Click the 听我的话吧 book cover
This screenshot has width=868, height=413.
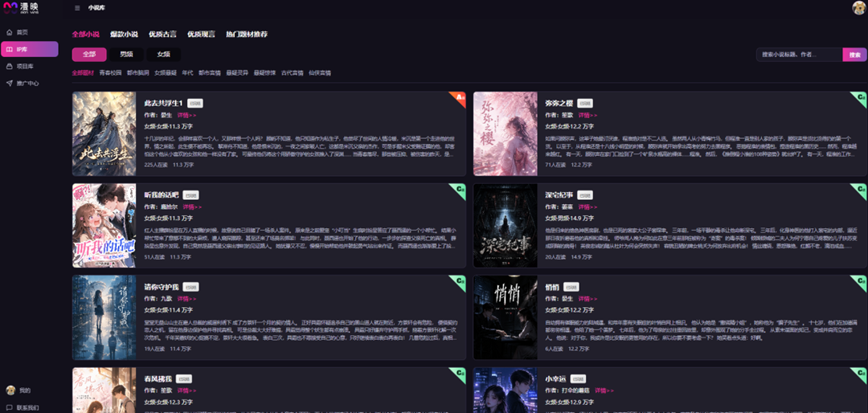(x=104, y=226)
